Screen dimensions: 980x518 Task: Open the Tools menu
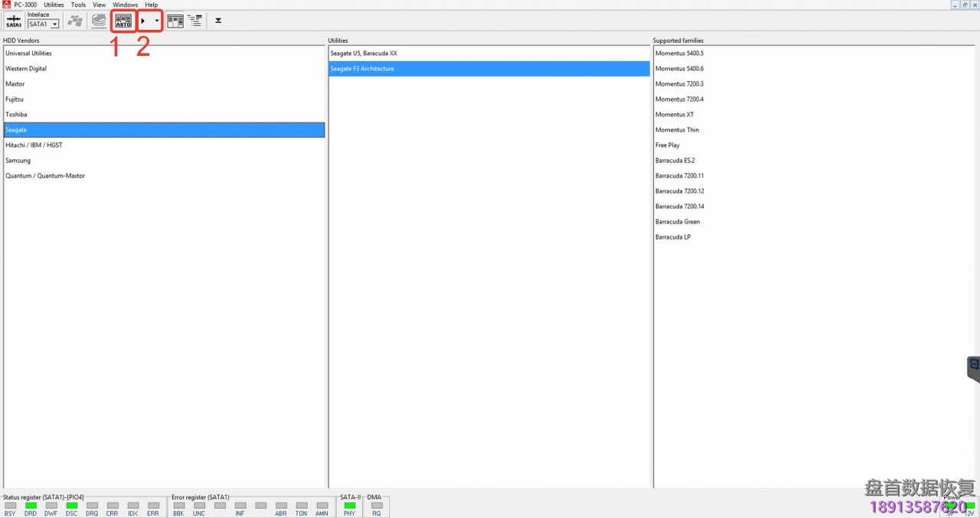coord(78,5)
